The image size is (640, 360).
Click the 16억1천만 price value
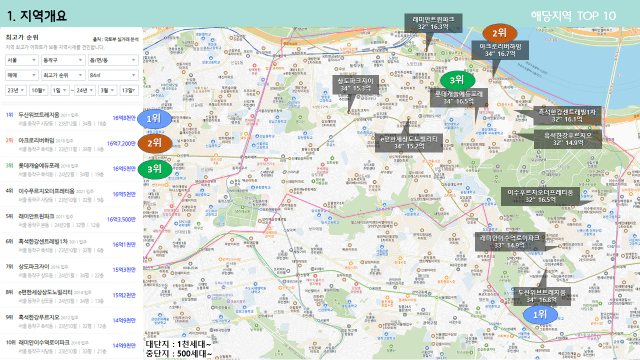[x=124, y=244]
